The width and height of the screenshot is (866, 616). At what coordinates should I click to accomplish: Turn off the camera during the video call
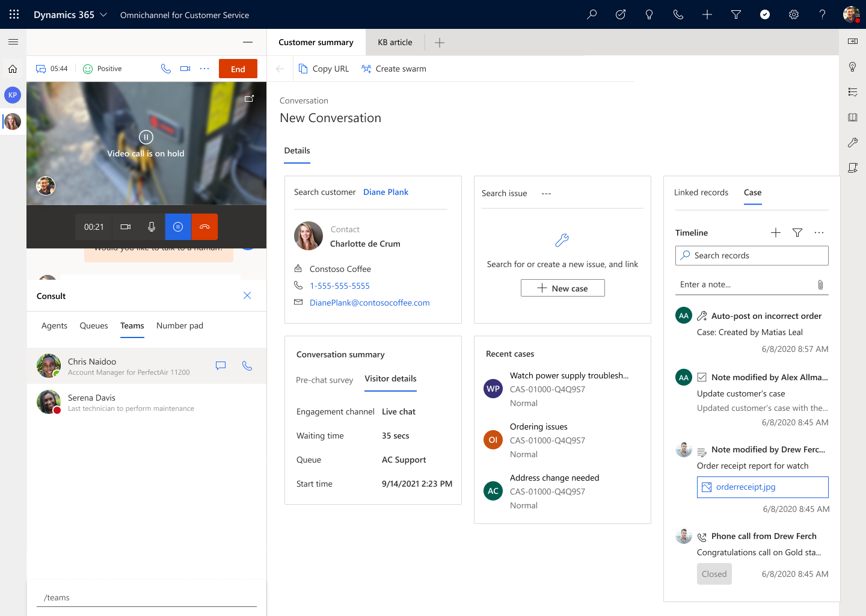coord(125,227)
